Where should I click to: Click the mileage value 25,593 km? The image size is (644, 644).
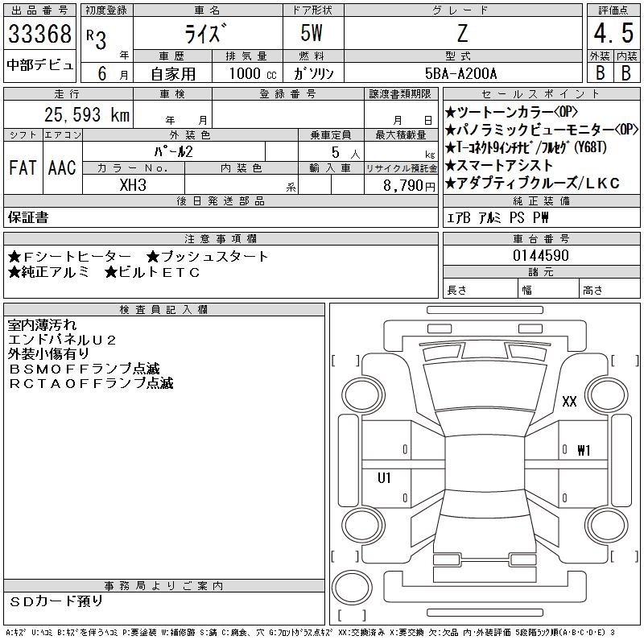[87, 114]
